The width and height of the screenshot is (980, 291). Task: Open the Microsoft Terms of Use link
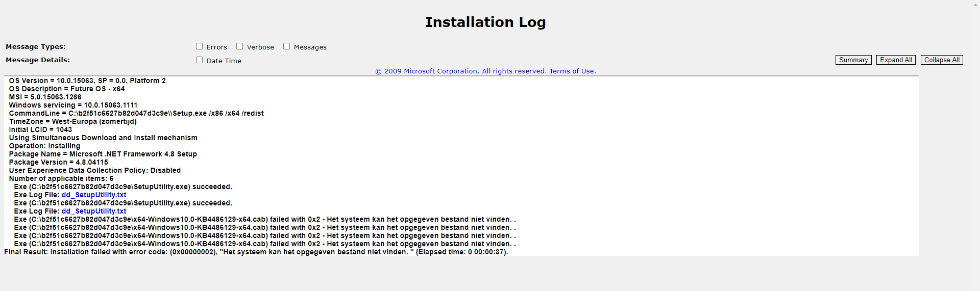coord(572,71)
